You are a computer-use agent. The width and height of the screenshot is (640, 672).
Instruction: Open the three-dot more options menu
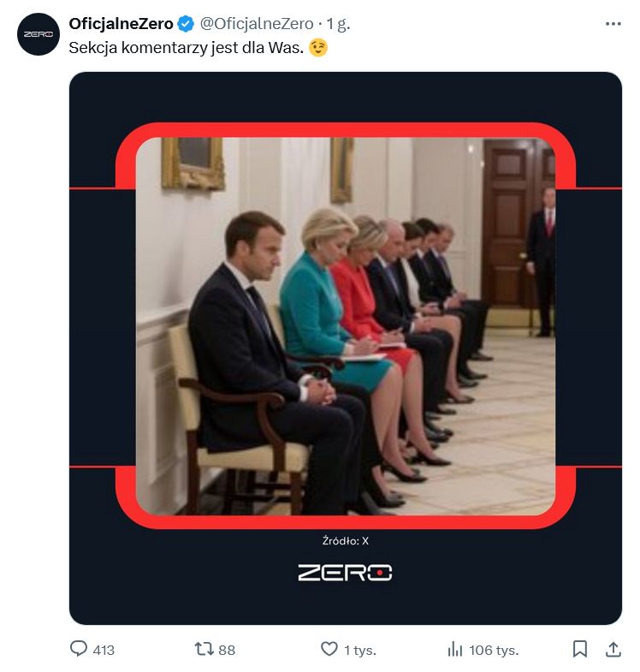tap(613, 24)
